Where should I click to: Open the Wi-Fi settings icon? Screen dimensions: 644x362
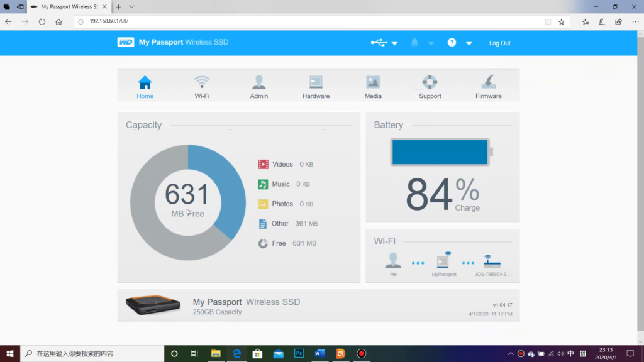tap(202, 82)
